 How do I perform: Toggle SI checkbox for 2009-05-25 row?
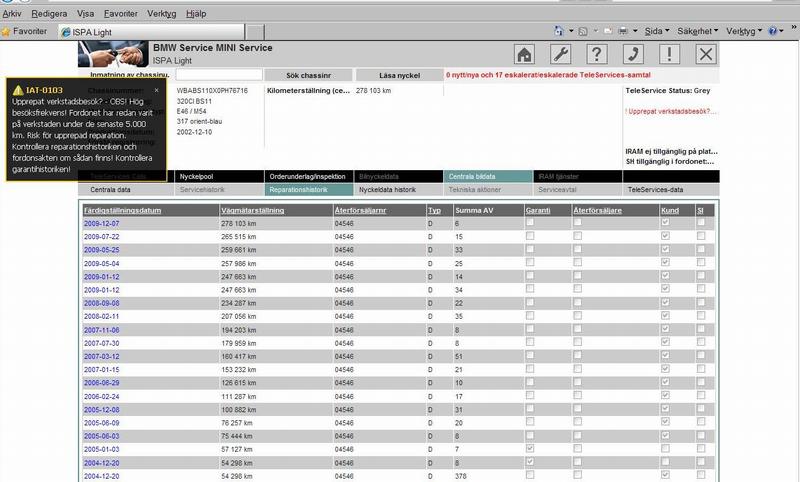click(x=702, y=249)
